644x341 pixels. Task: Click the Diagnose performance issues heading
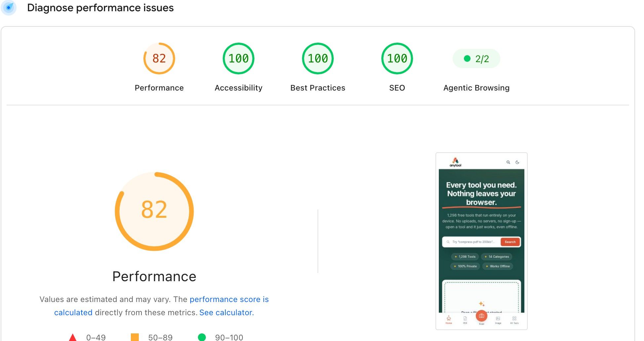[100, 8]
